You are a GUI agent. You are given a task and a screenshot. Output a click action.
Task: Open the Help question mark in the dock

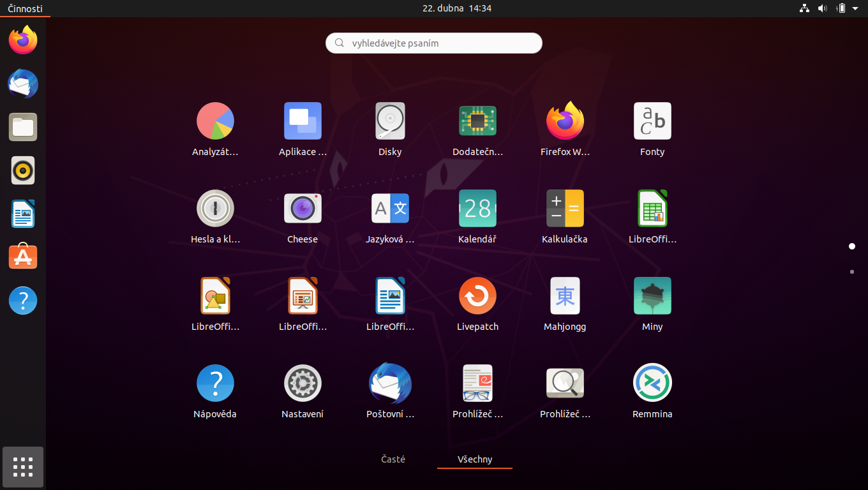coord(23,300)
